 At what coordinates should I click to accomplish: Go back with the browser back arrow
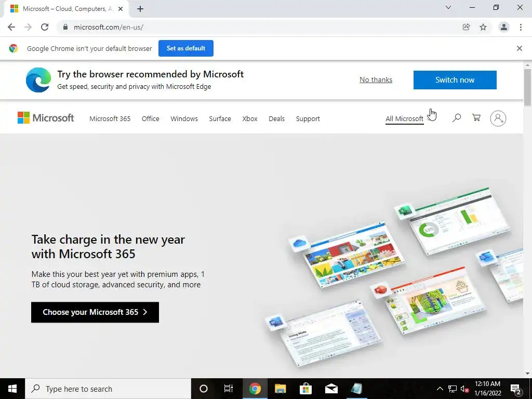pyautogui.click(x=11, y=27)
